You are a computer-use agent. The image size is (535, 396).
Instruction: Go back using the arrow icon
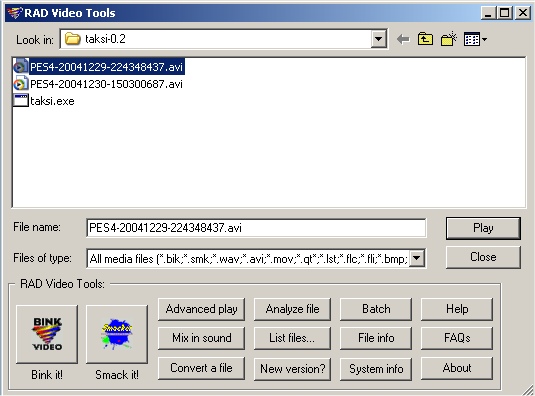click(403, 39)
